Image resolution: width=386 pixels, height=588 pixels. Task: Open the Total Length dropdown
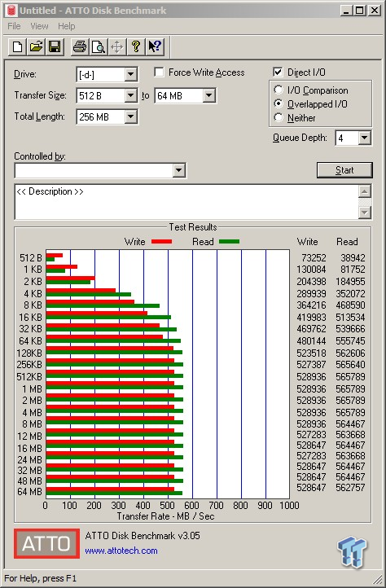pyautogui.click(x=130, y=116)
